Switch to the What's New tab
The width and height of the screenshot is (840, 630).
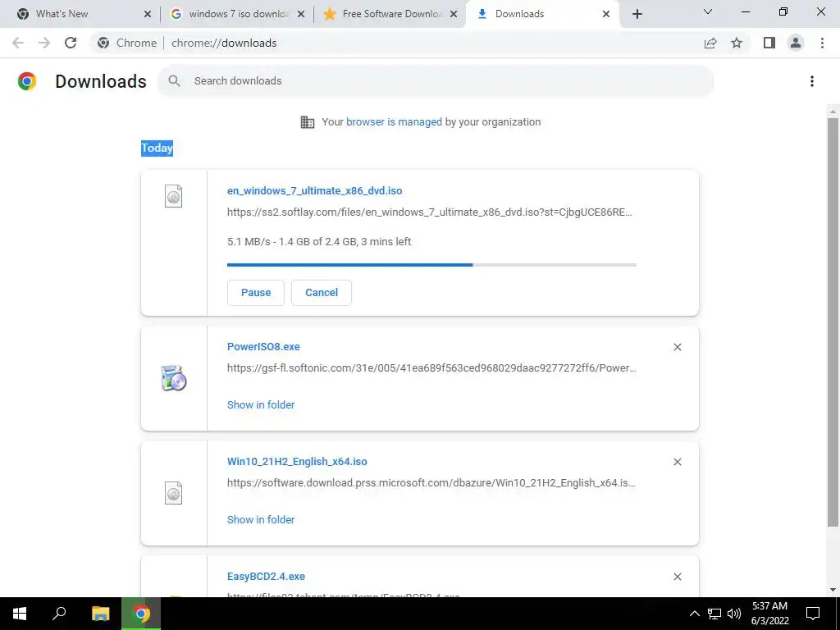(80, 14)
